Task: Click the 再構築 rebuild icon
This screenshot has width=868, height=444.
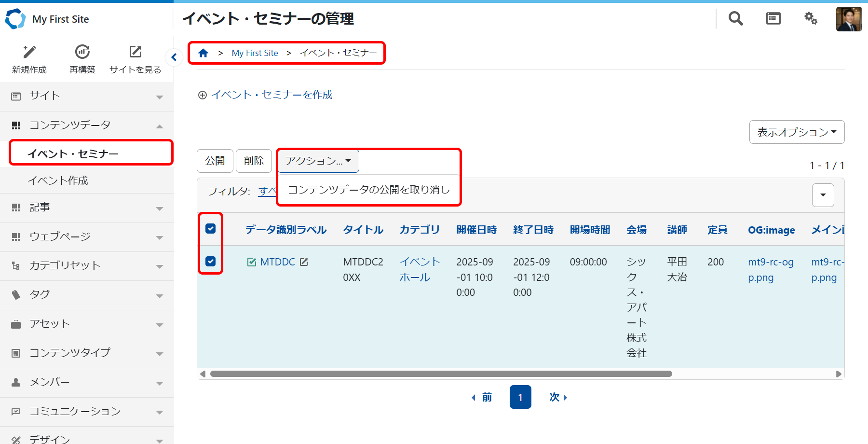Action: point(82,52)
